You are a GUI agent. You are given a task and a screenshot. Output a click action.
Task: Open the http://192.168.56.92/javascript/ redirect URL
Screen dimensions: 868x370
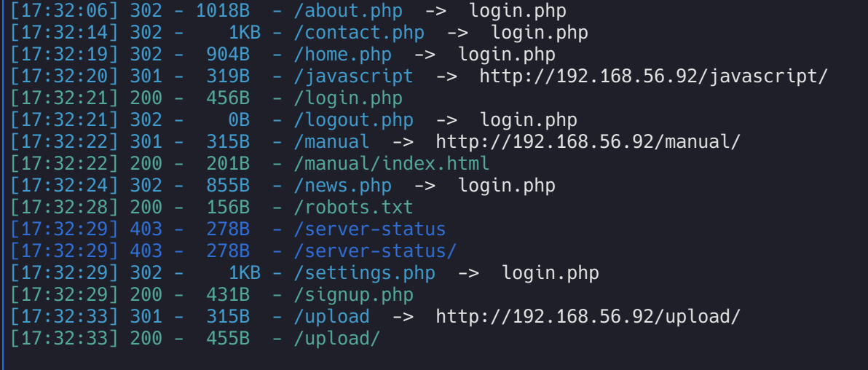click(653, 76)
